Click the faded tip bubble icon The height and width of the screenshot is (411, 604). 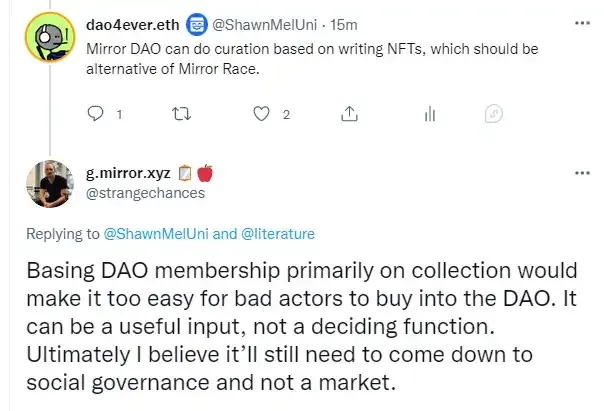494,114
